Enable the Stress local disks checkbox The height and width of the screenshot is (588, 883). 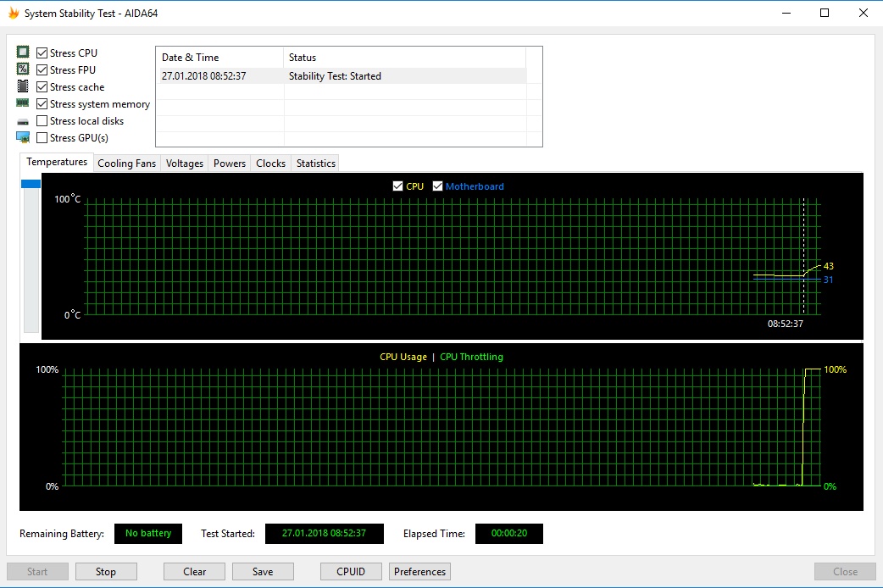42,120
